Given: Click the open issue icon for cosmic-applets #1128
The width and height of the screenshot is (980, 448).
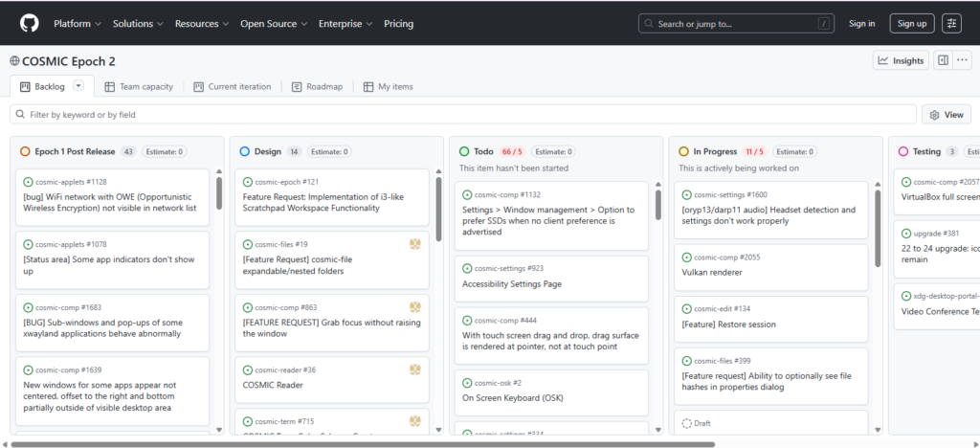Looking at the screenshot, I should coord(28,182).
